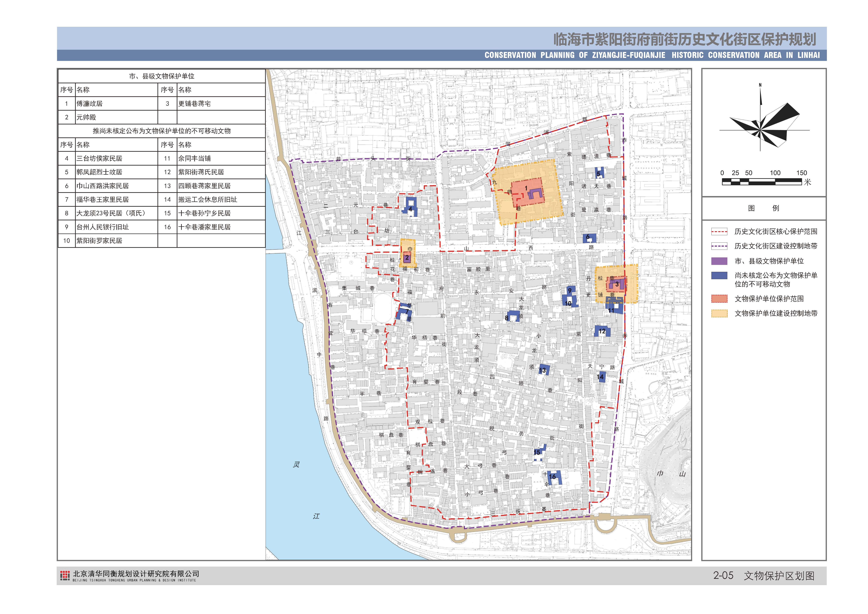Viewport: 868px width, 614px height.
Task: Click the red legend swatch for 文物保护单位保护范围
Action: pyautogui.click(x=719, y=299)
